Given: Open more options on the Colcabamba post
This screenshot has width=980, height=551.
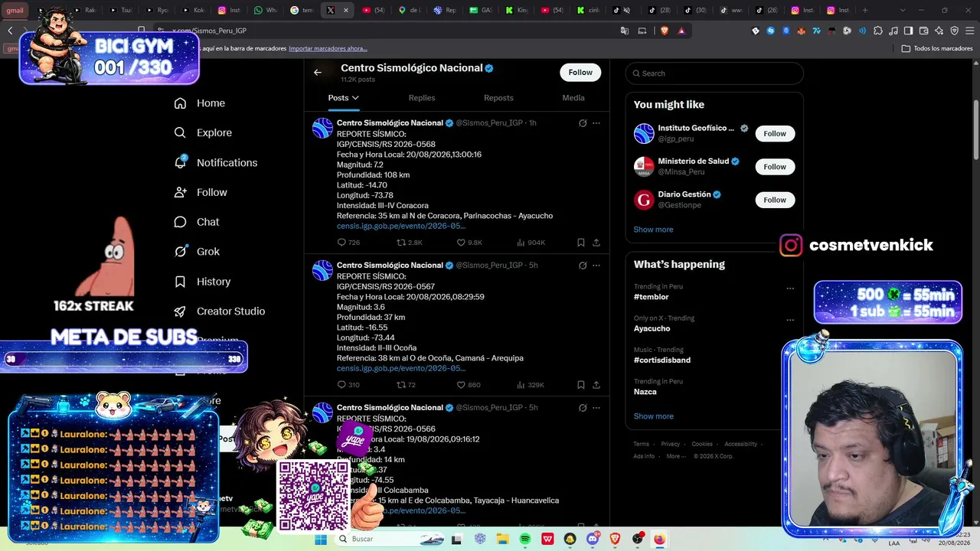Looking at the screenshot, I should coord(596,408).
